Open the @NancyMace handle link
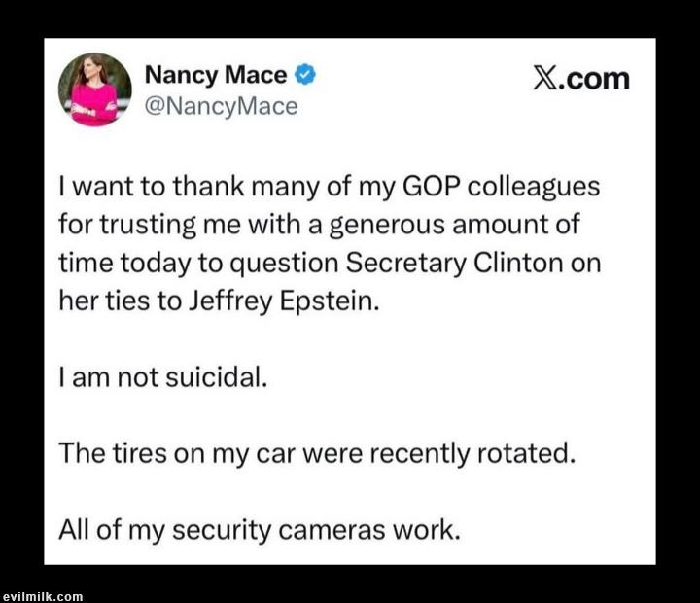The width and height of the screenshot is (700, 603). 221,106
